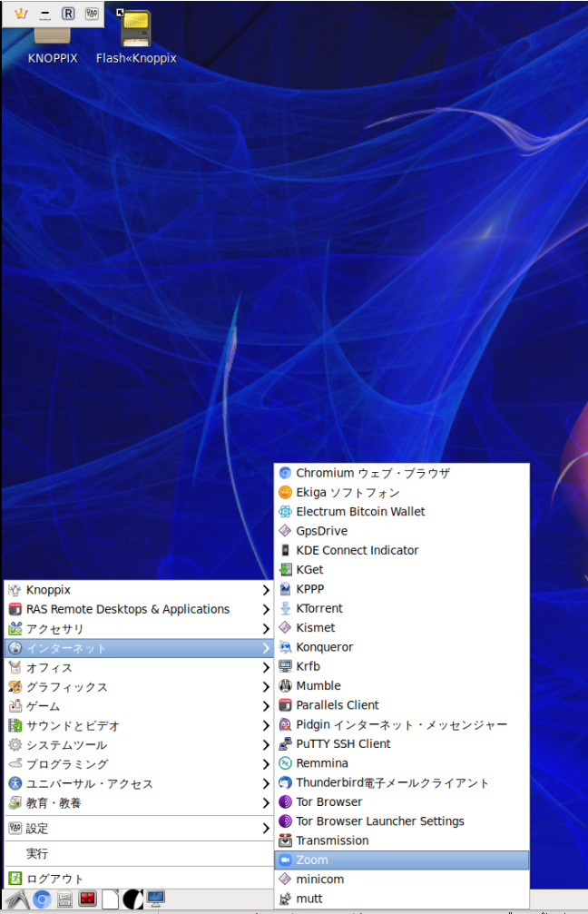
Task: Open Krfb desktop sharing
Action: tap(401, 665)
